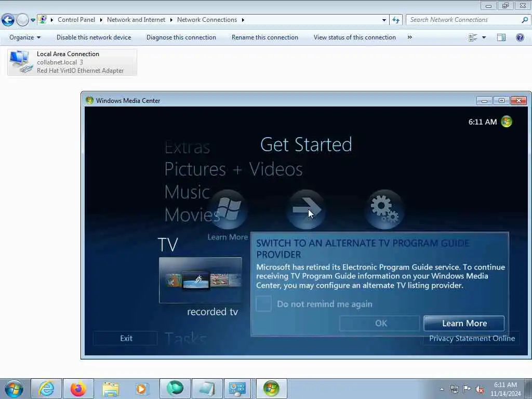
Task: Open address bar history dropdown
Action: [x=384, y=20]
